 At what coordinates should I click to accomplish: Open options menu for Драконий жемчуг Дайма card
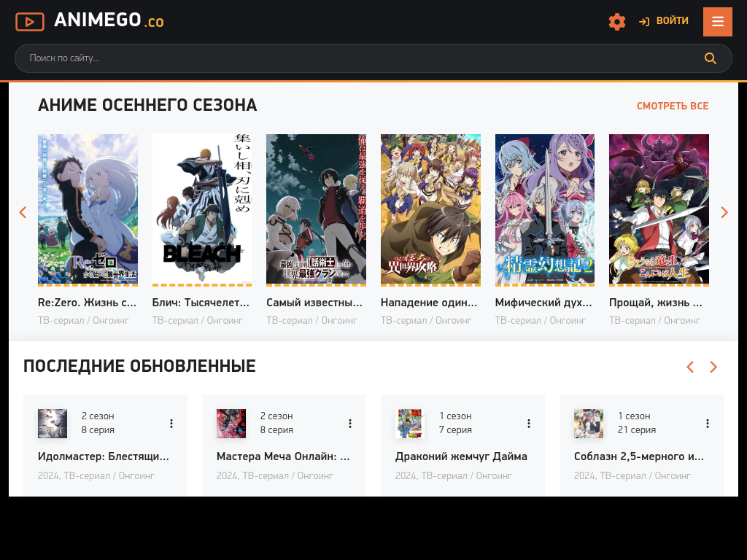[x=529, y=424]
